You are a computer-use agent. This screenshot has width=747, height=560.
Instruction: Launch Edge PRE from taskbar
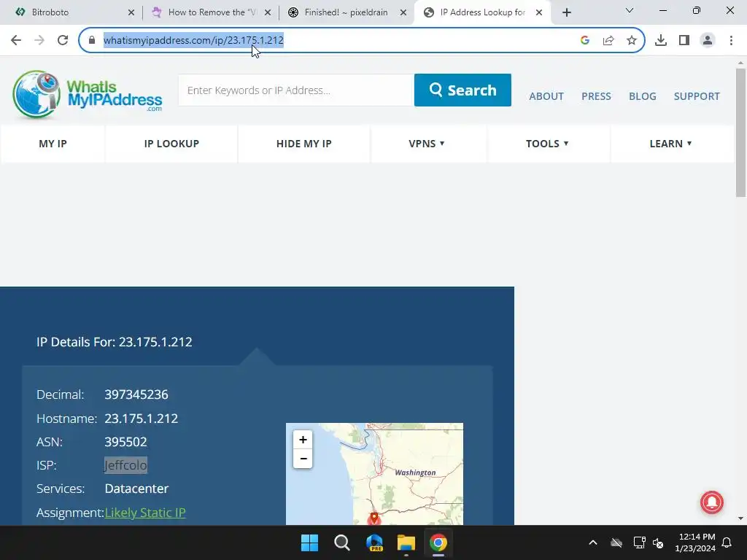(x=374, y=542)
